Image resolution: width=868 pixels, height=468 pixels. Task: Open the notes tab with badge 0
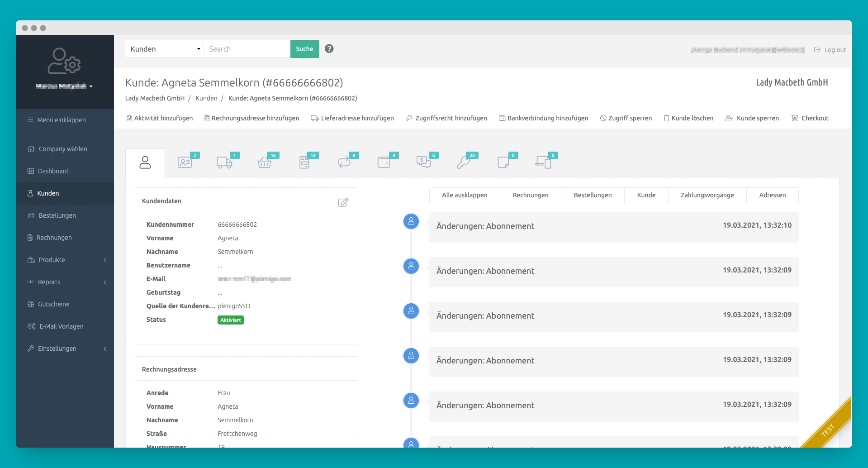(x=503, y=162)
